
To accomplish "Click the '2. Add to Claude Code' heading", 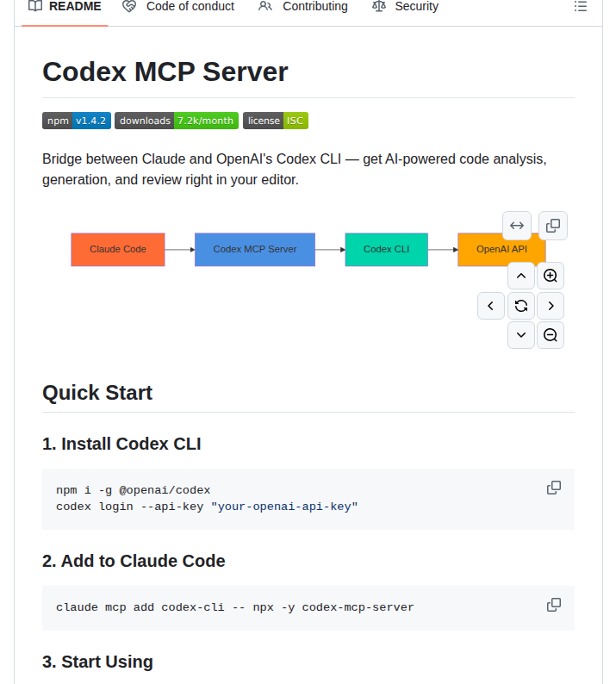I will point(134,561).
